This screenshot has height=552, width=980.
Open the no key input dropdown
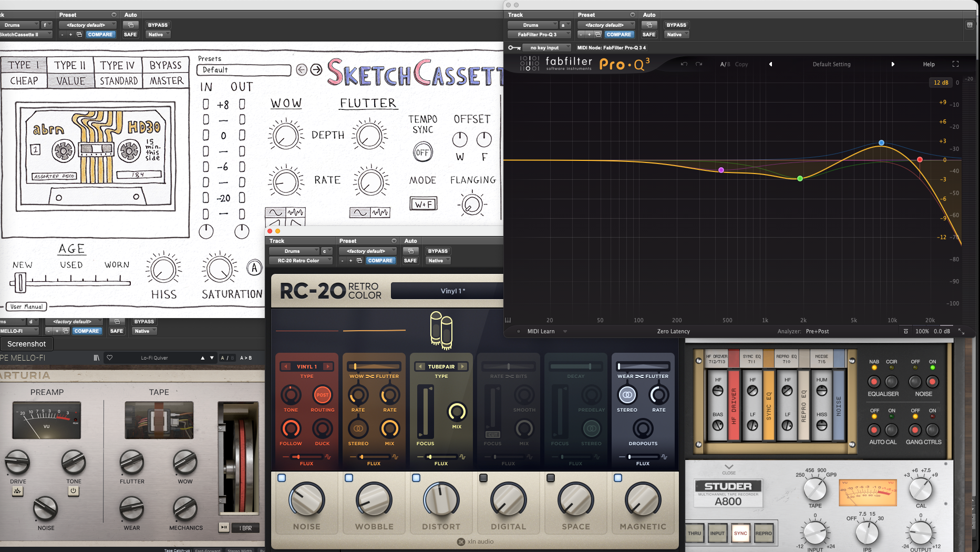(x=546, y=48)
